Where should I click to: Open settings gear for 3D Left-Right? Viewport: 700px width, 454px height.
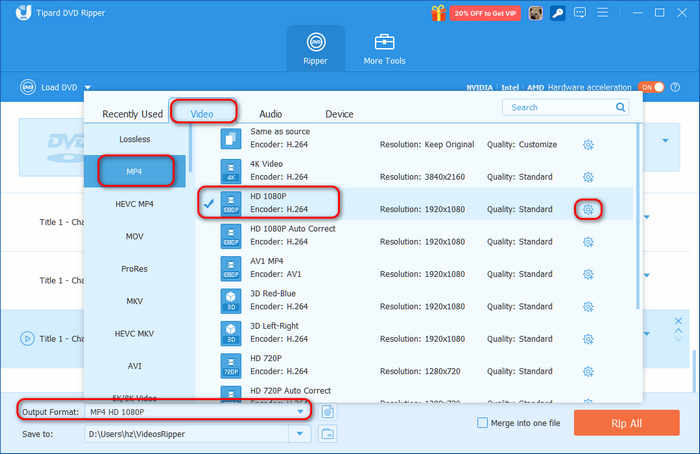(588, 339)
